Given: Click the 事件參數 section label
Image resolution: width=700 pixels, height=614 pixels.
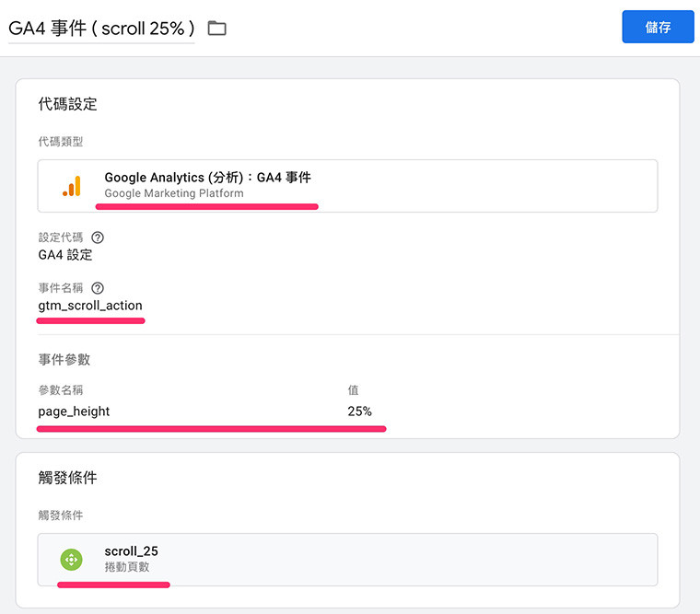Looking at the screenshot, I should pyautogui.click(x=64, y=359).
